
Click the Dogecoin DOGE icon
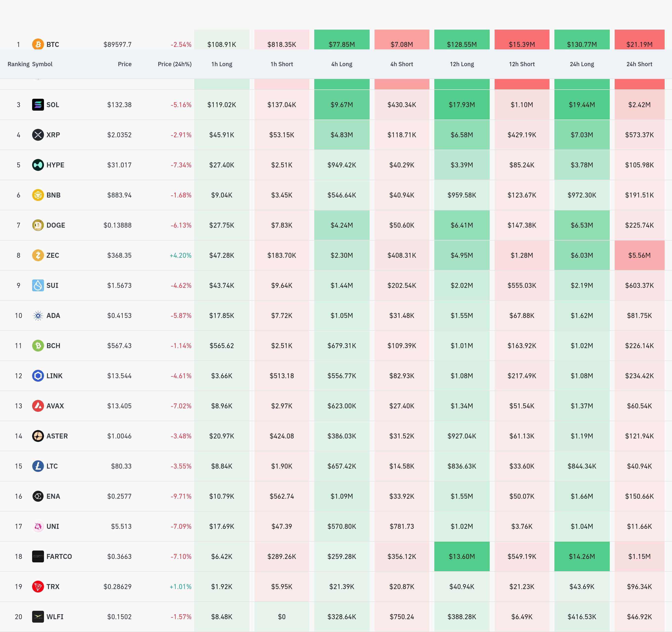coord(38,225)
